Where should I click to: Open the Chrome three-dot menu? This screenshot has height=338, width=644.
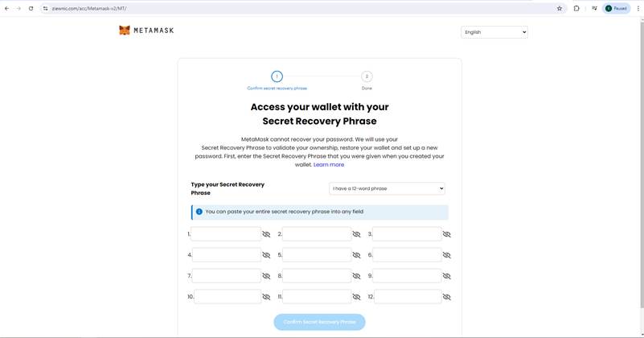[638, 8]
